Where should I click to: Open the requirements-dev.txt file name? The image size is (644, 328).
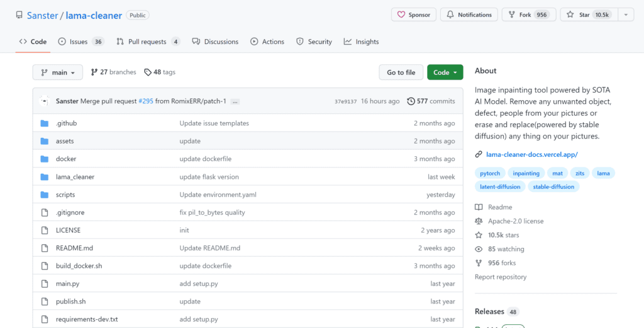[87, 319]
